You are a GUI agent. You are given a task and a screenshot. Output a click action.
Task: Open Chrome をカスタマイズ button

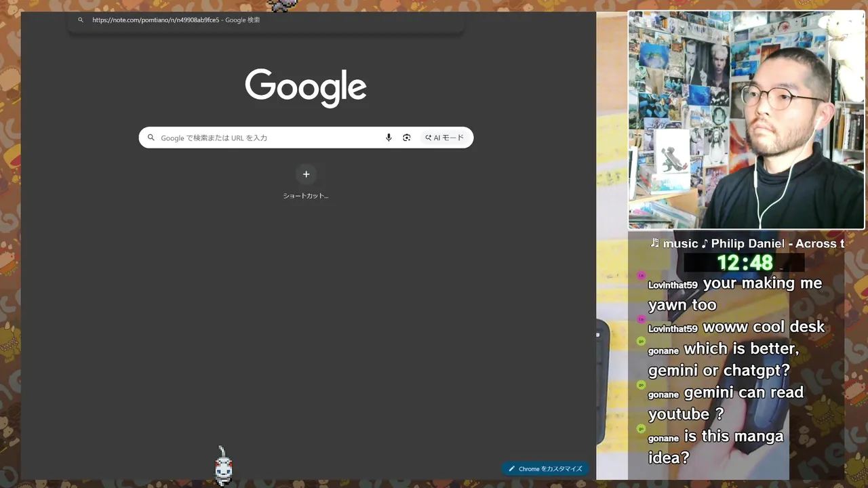coord(546,468)
